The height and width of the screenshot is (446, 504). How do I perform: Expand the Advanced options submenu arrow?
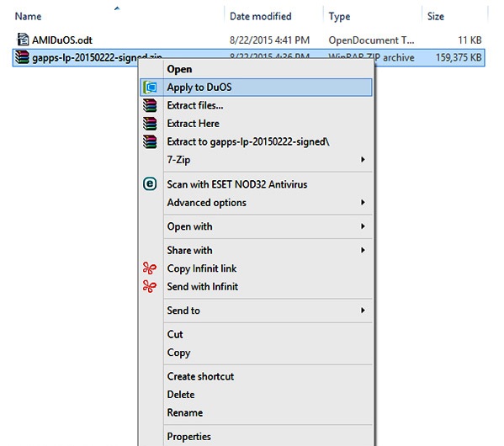(x=363, y=202)
